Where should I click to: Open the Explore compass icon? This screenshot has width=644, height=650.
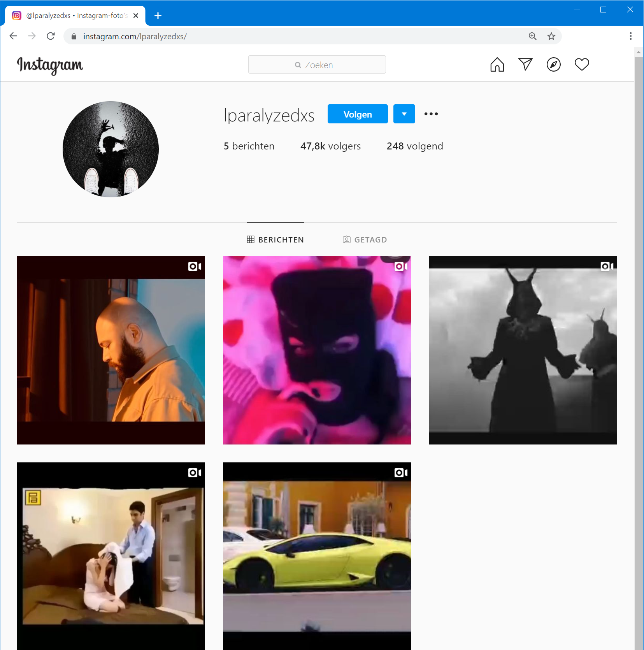tap(553, 65)
